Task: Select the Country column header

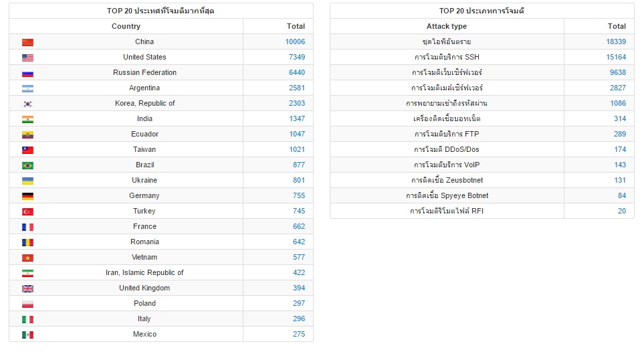Action: [126, 26]
